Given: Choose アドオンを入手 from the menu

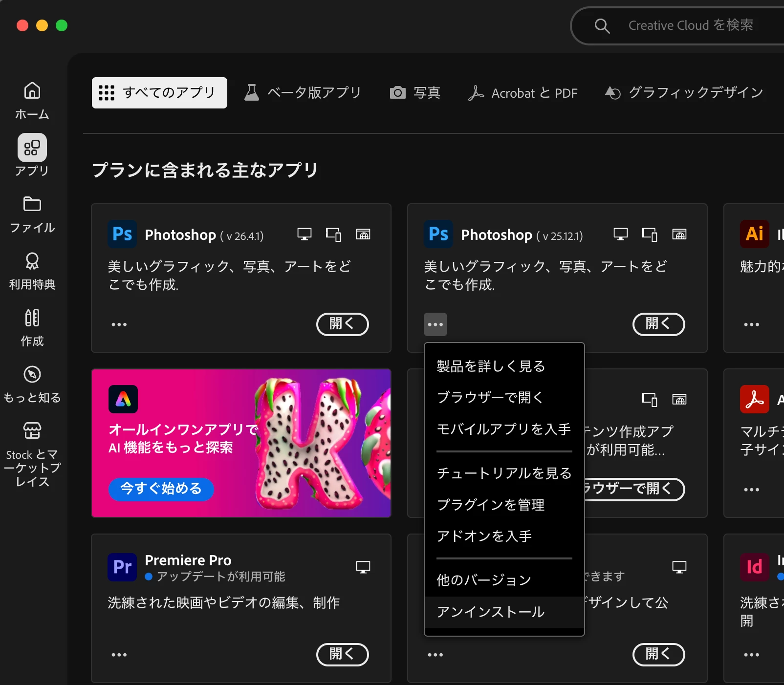Looking at the screenshot, I should coord(504,536).
